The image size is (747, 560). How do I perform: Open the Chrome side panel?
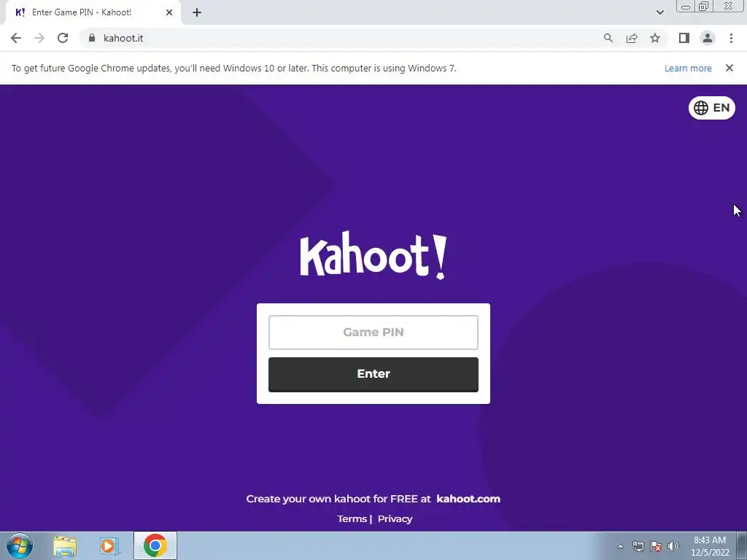tap(684, 38)
